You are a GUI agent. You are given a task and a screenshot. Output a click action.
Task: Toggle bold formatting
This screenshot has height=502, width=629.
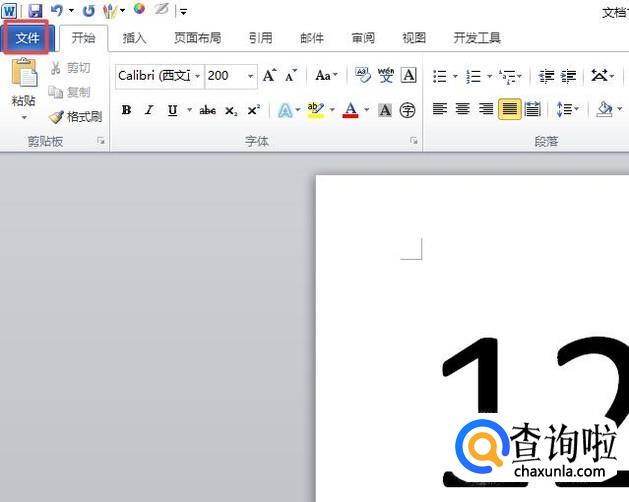point(126,110)
